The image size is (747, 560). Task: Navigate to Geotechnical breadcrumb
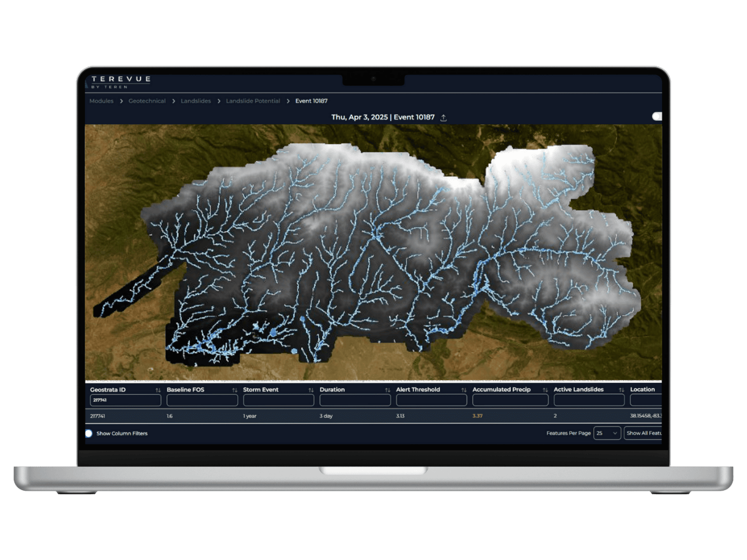point(147,101)
